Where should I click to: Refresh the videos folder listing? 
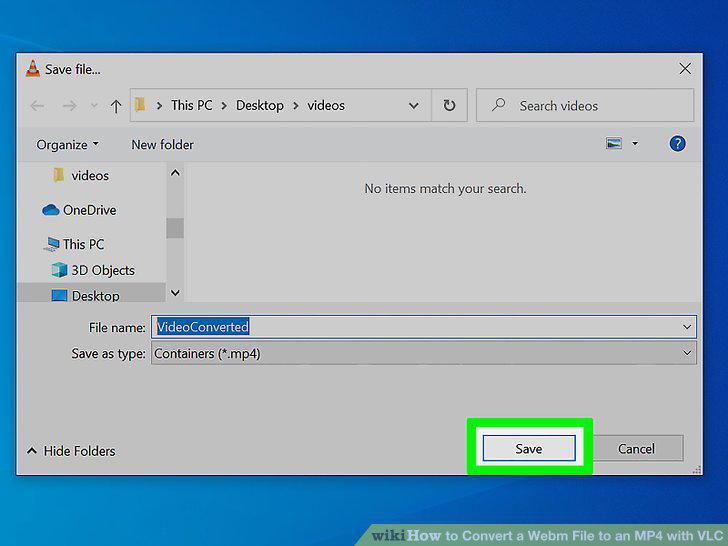pos(449,105)
